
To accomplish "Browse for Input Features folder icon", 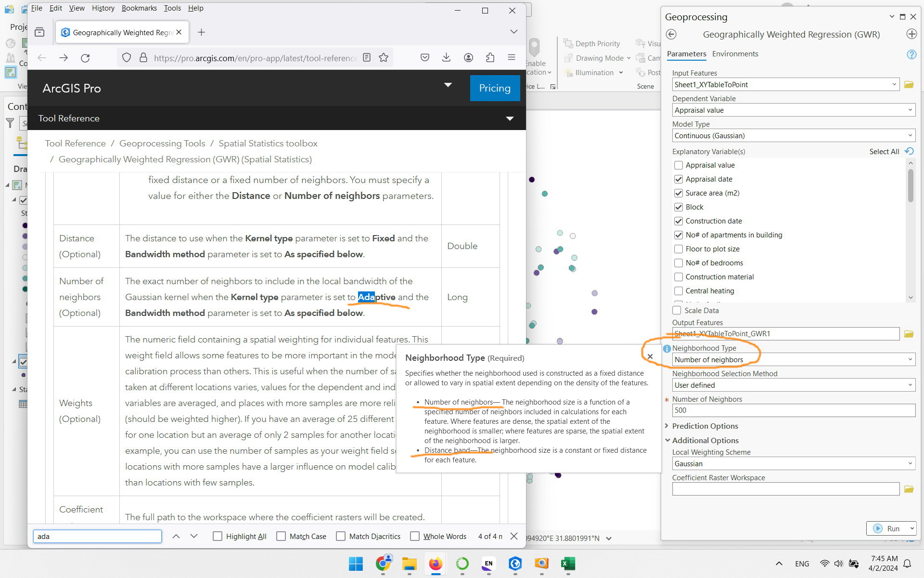I will [909, 85].
